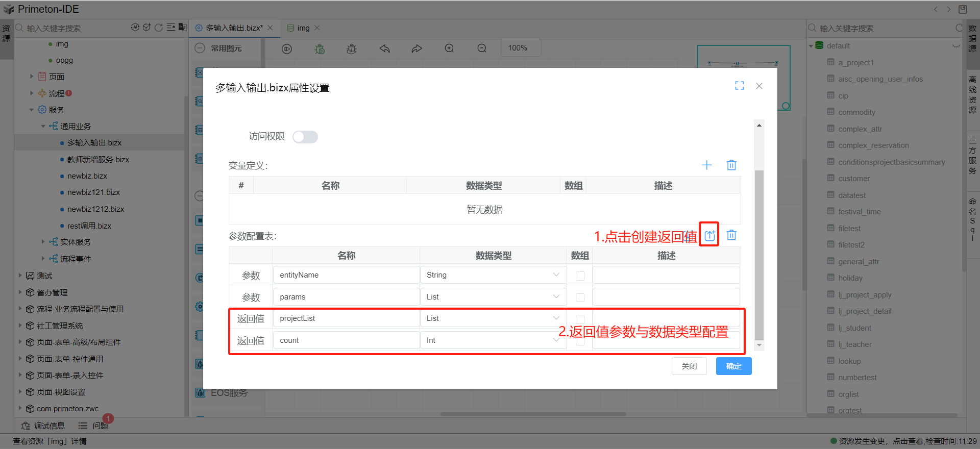Expand the 页面 tree node

[x=32, y=77]
